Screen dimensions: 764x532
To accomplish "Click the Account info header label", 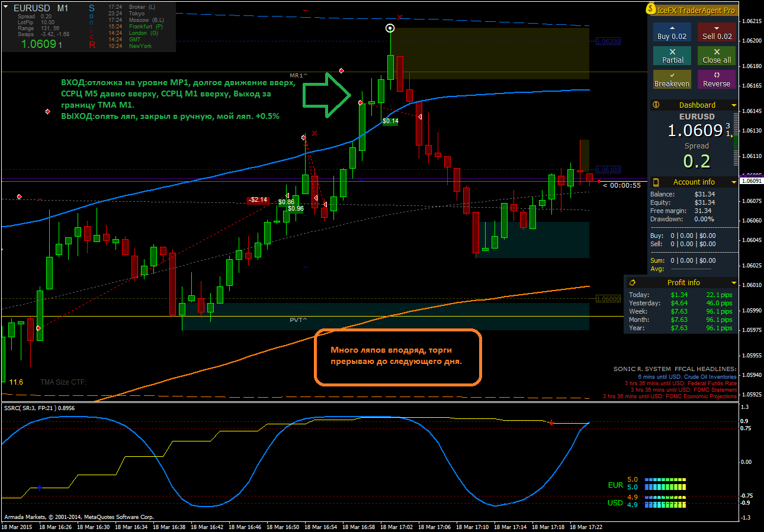I will click(x=694, y=182).
